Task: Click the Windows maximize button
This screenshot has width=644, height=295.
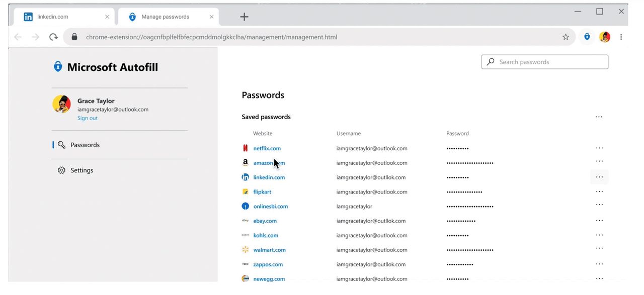Action: (x=600, y=12)
